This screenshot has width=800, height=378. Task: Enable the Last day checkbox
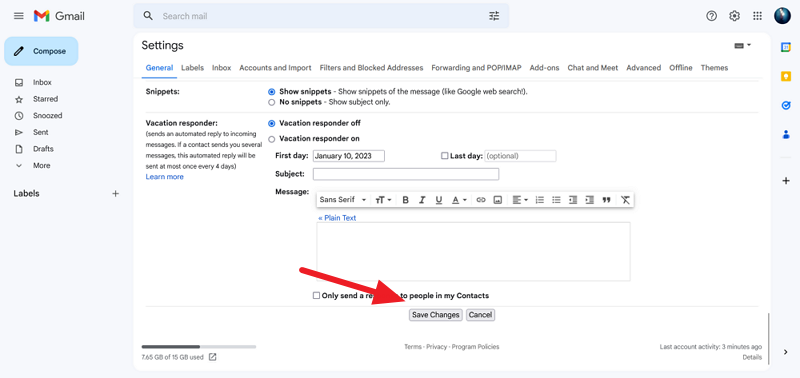[444, 156]
